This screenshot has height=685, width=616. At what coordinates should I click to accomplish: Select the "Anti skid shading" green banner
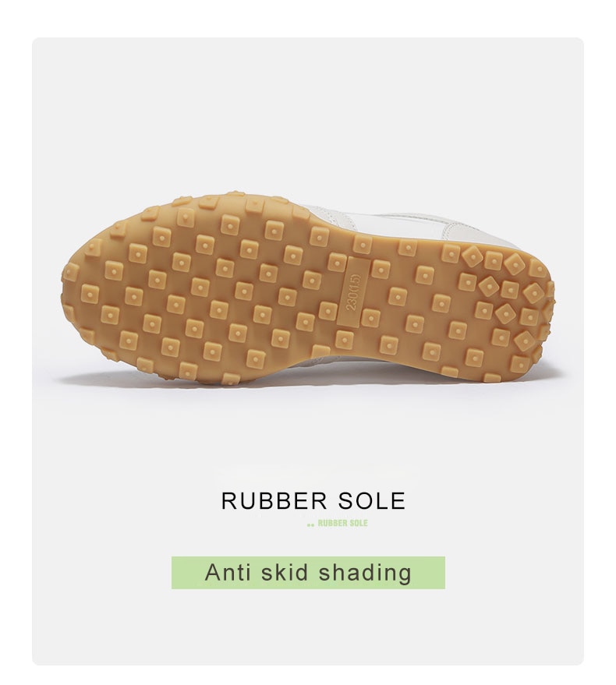[x=308, y=572]
